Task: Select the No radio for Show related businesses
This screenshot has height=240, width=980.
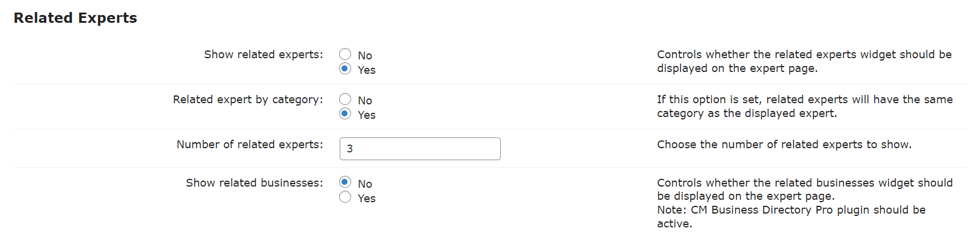Action: coord(345,182)
